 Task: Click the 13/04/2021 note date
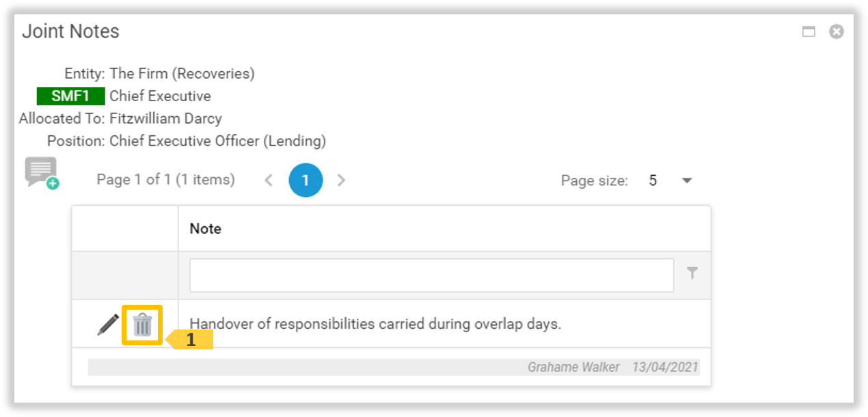(x=665, y=367)
